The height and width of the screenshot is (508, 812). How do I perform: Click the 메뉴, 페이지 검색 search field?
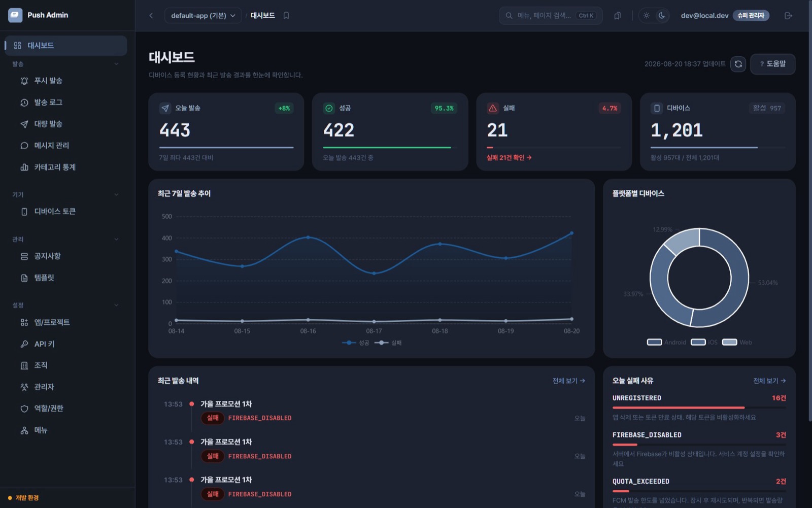[x=551, y=16]
